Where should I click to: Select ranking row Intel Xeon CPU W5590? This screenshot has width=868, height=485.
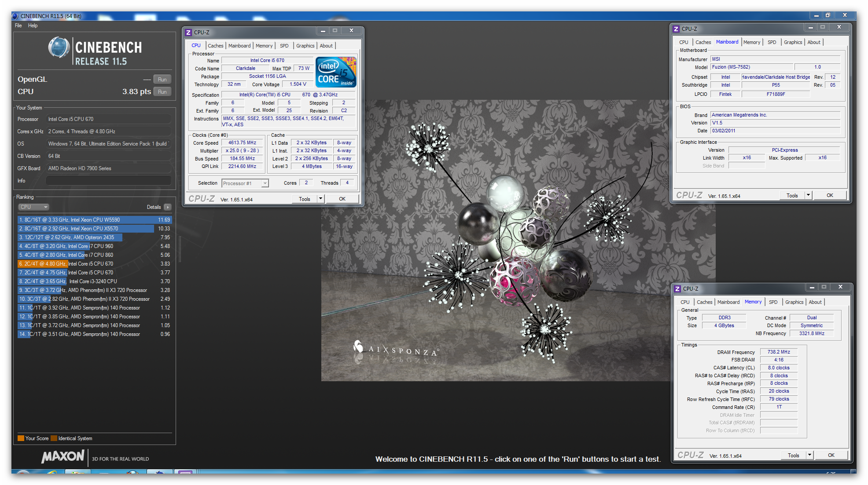click(94, 220)
